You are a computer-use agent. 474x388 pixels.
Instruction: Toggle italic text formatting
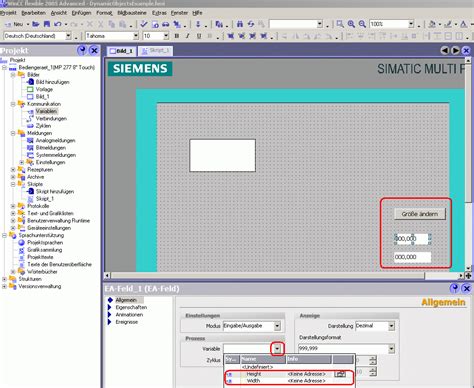[x=188, y=36]
